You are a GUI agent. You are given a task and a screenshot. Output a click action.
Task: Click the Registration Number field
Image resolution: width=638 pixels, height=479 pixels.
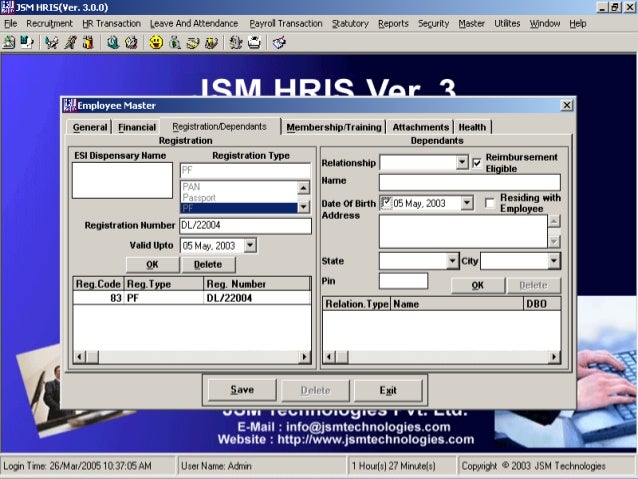pos(245,225)
